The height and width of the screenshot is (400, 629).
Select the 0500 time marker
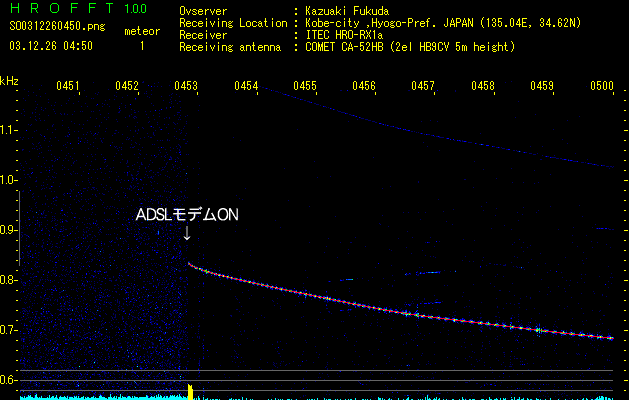tap(601, 87)
